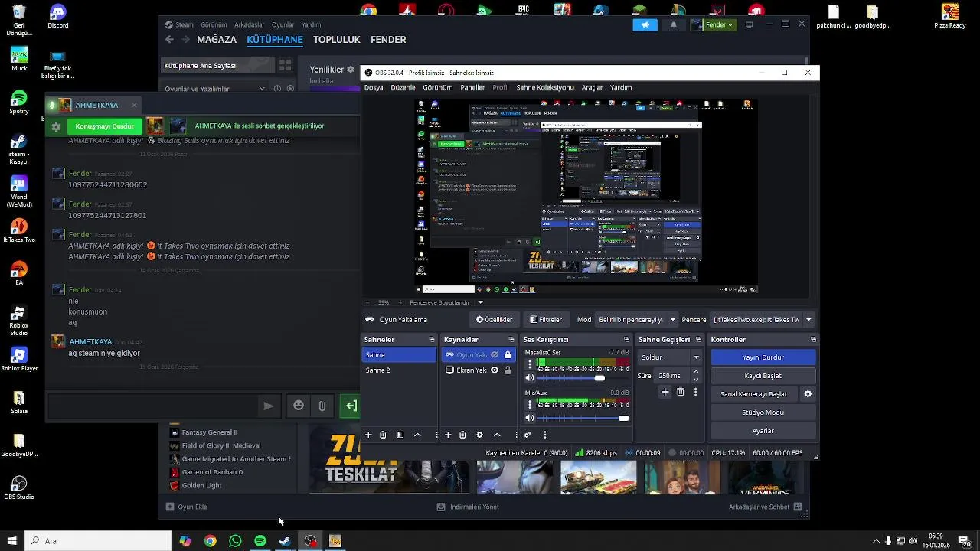Undock the Sahneler panel
This screenshot has height=551, width=980.
(431, 340)
